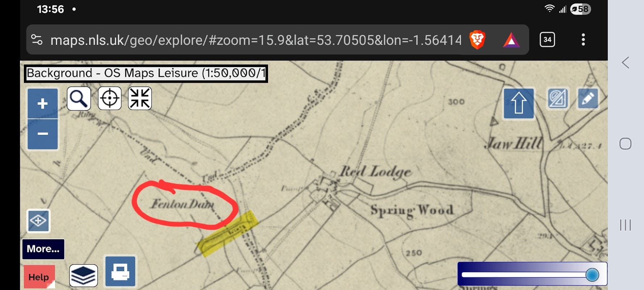Click the inward arrows fullscreen icon

(x=140, y=98)
